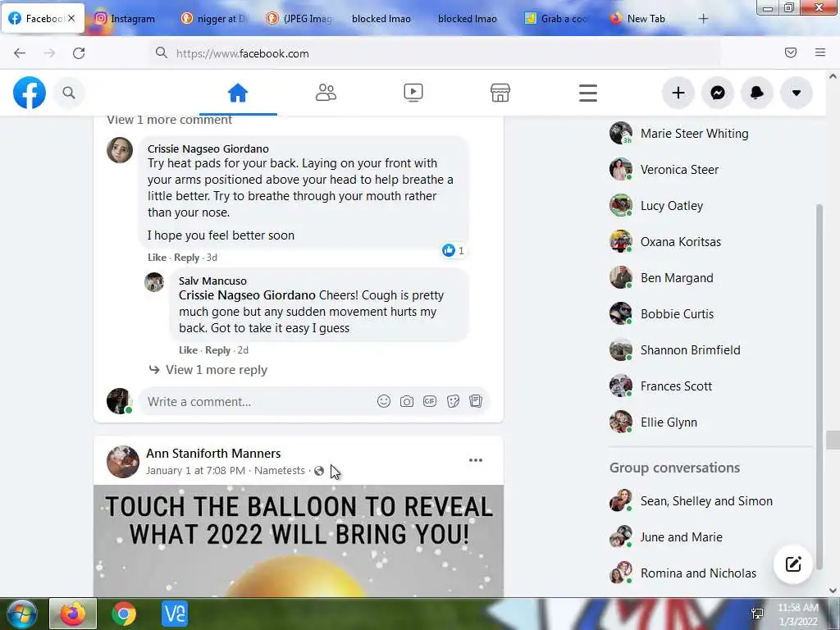Open the Windows Start button
Image resolution: width=840 pixels, height=630 pixels.
(21, 614)
